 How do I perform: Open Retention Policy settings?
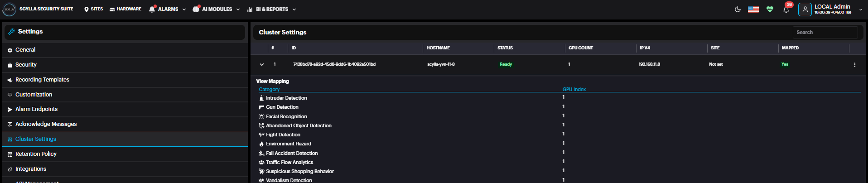point(36,154)
